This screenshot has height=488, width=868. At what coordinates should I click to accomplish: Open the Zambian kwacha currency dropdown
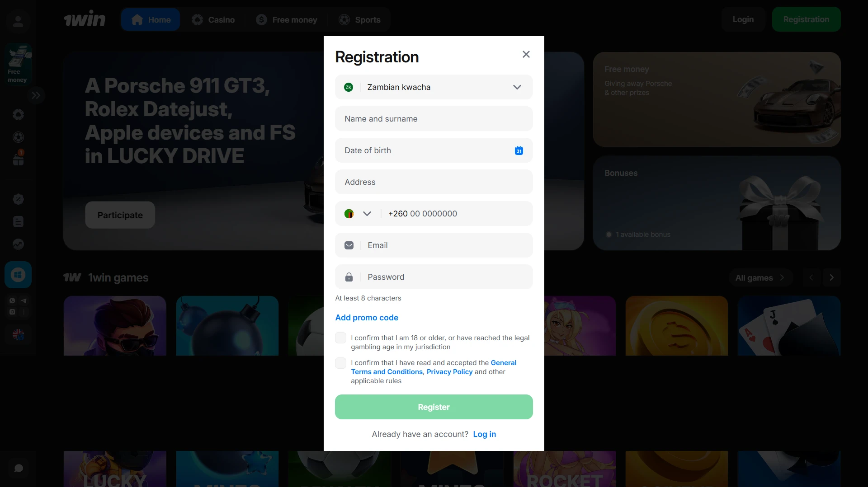point(434,87)
